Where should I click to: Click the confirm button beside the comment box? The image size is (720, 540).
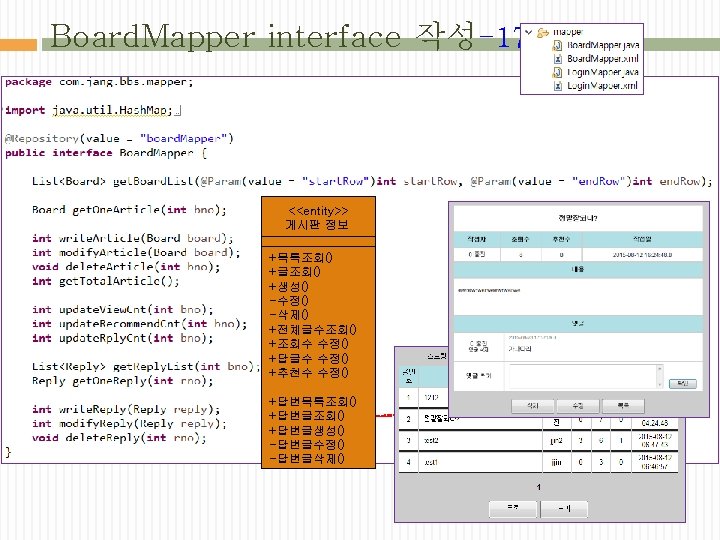[682, 384]
